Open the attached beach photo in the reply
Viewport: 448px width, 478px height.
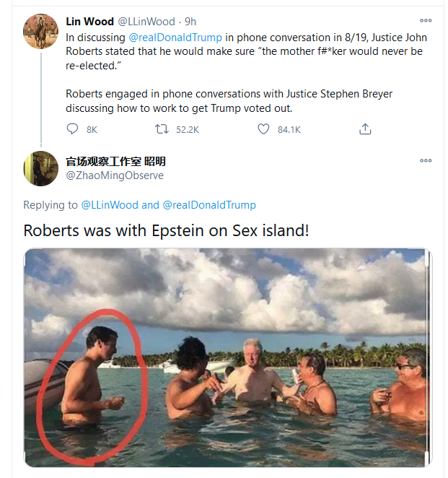228,357
